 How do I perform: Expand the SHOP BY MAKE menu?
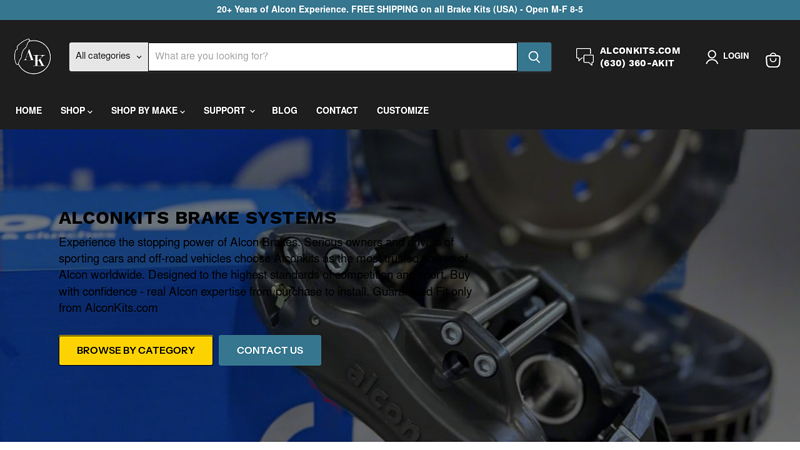click(148, 111)
